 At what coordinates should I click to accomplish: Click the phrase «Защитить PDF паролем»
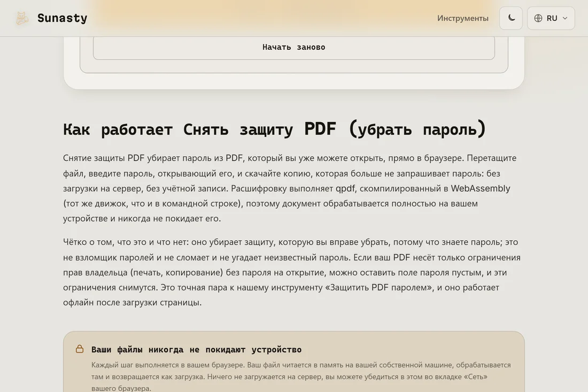pos(378,287)
